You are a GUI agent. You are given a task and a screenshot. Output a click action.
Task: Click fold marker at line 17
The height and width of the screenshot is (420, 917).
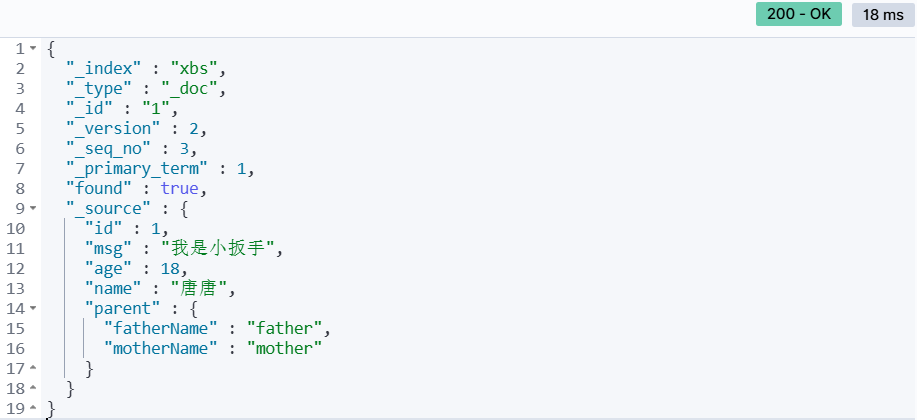(33, 368)
